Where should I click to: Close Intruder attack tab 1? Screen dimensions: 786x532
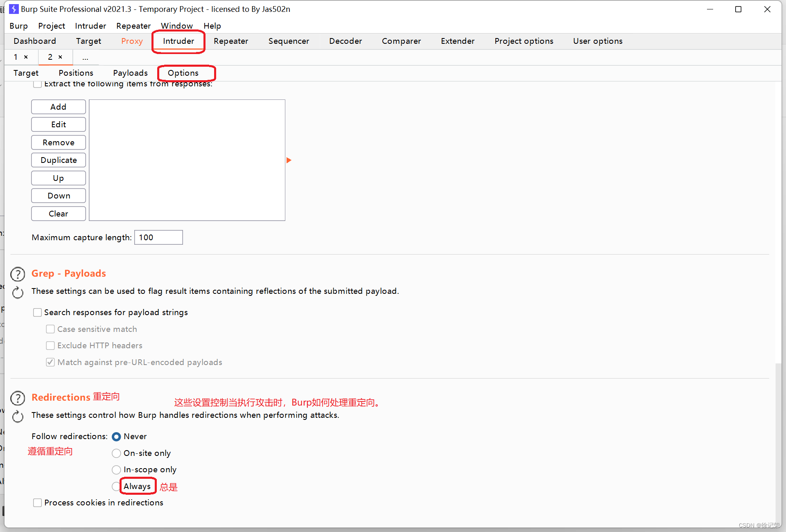[26, 57]
